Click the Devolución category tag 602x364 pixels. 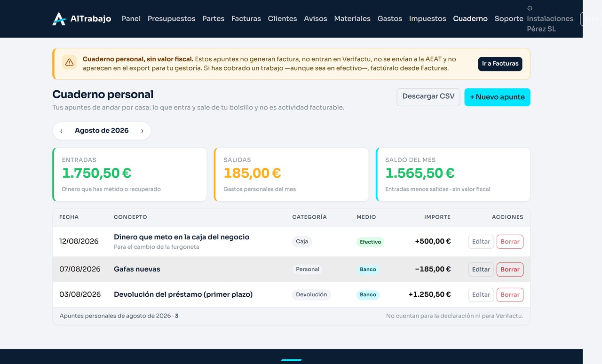point(311,295)
